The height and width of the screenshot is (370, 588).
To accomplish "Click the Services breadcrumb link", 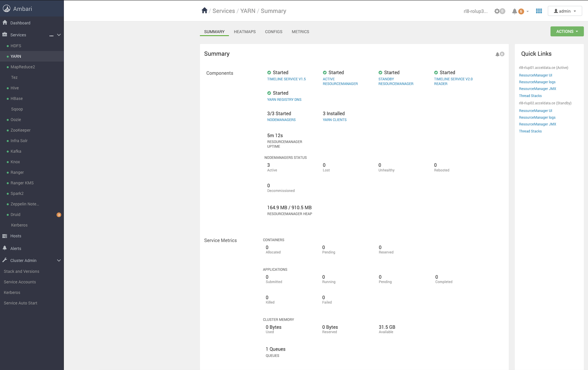I will 224,11.
